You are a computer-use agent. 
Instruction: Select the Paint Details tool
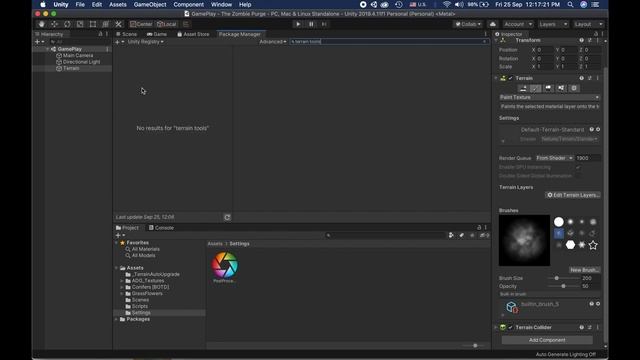[x=561, y=88]
